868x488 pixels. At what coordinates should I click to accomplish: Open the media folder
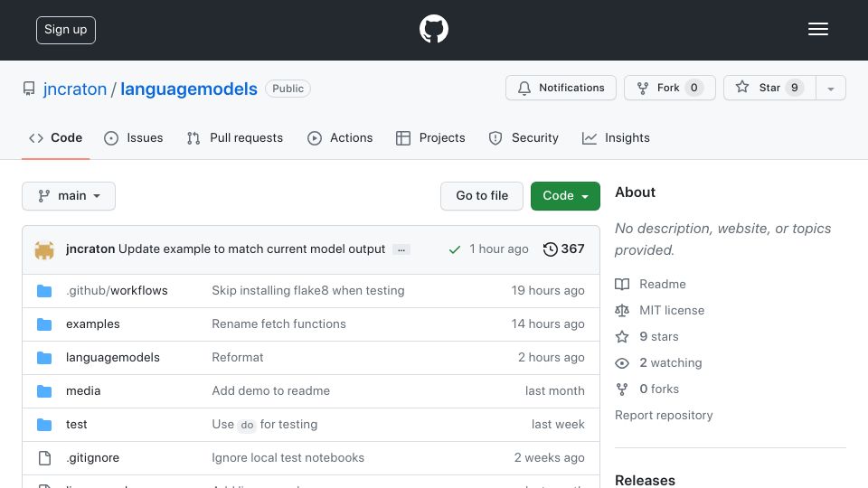(x=83, y=390)
